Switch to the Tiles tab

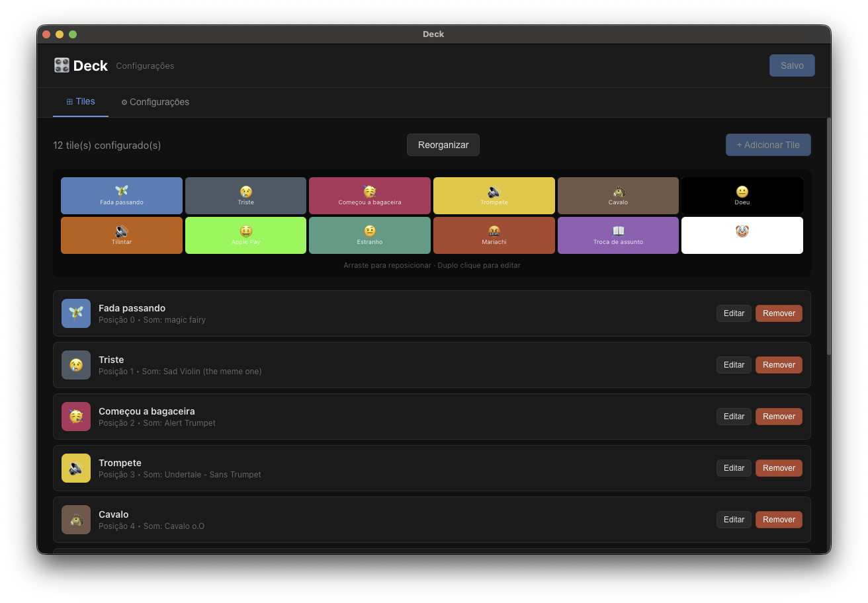[x=81, y=102]
